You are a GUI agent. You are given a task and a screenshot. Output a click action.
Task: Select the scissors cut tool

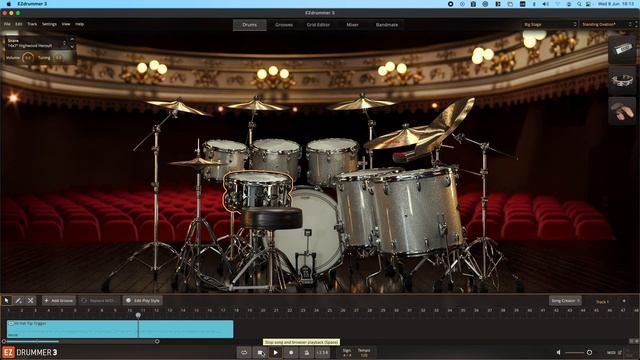pos(30,300)
